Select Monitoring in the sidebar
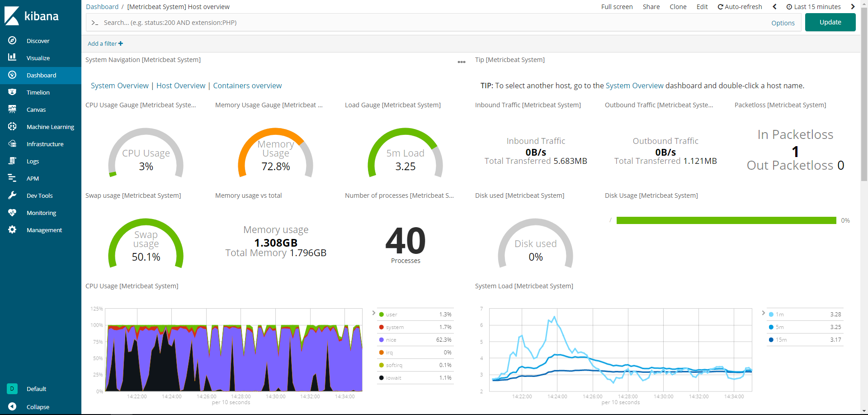The height and width of the screenshot is (415, 868). point(41,213)
